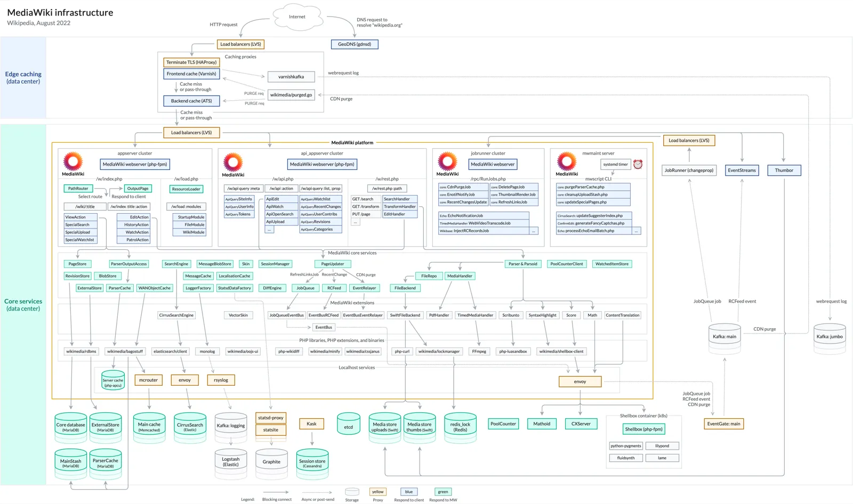Screen dimensions: 853x504
Task: Click the Internet cloud shape
Action: [x=297, y=17]
